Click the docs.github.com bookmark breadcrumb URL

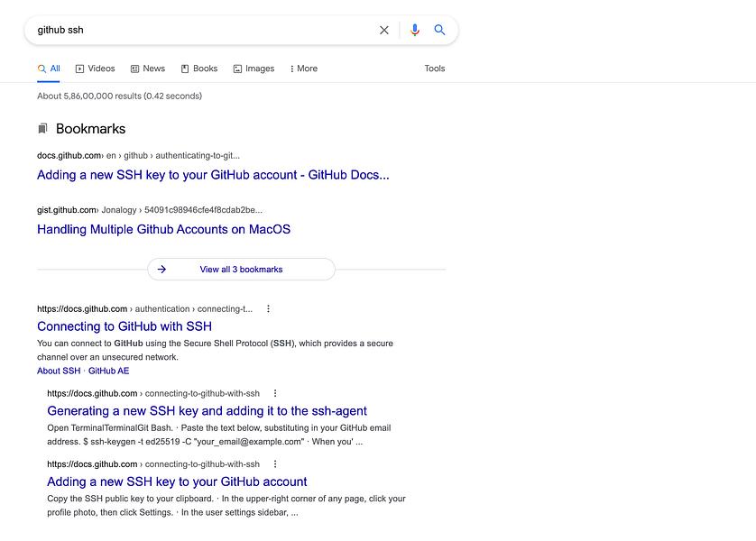pos(138,156)
